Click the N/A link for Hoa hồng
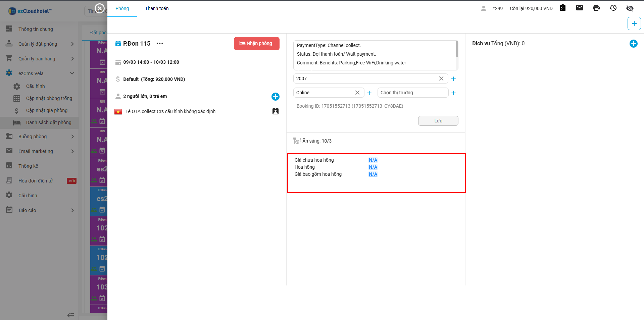644x320 pixels. pos(373,167)
